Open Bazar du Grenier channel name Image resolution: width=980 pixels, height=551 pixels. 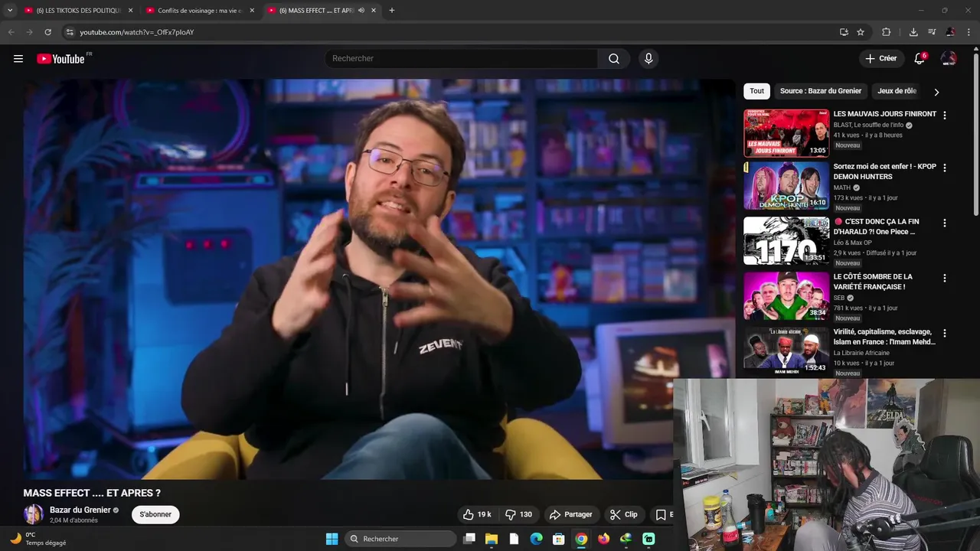(x=80, y=510)
